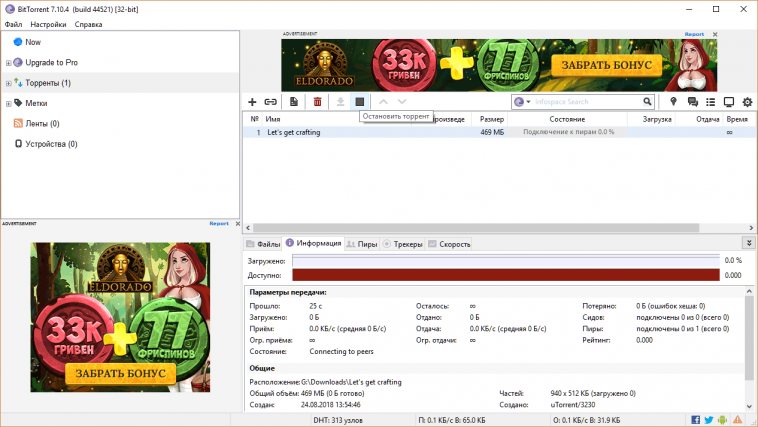Open the search provider dropdown arrow
This screenshot has width=758, height=427.
click(x=528, y=102)
